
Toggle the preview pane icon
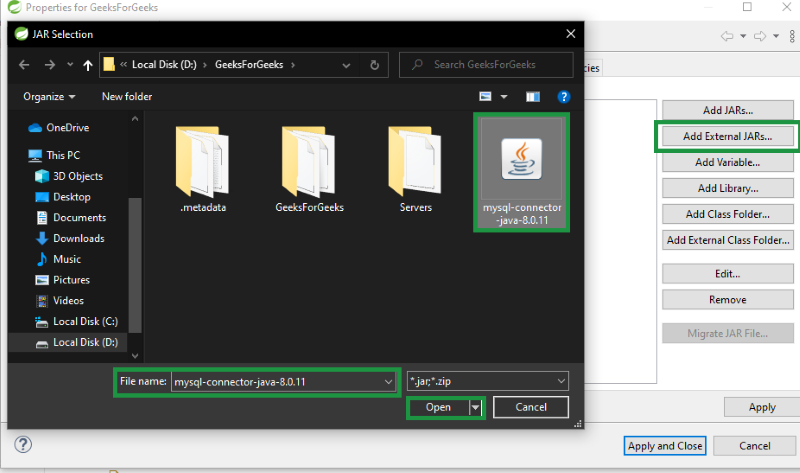pos(533,96)
